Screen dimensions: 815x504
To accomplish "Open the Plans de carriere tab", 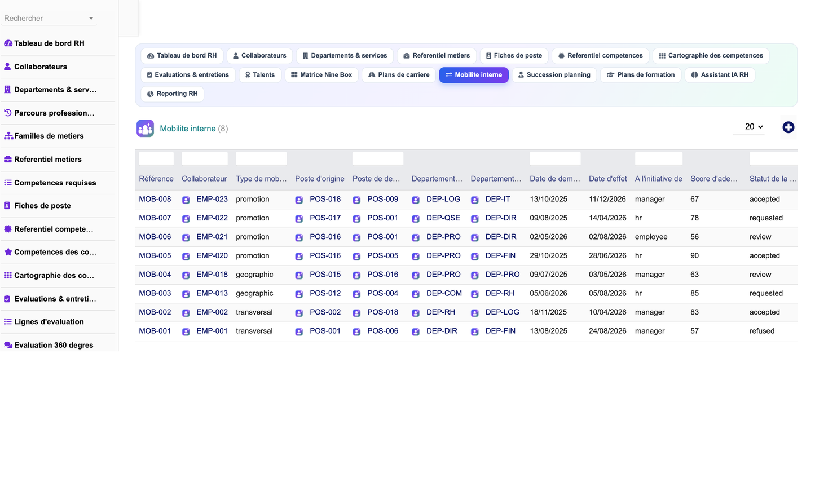I will [399, 75].
